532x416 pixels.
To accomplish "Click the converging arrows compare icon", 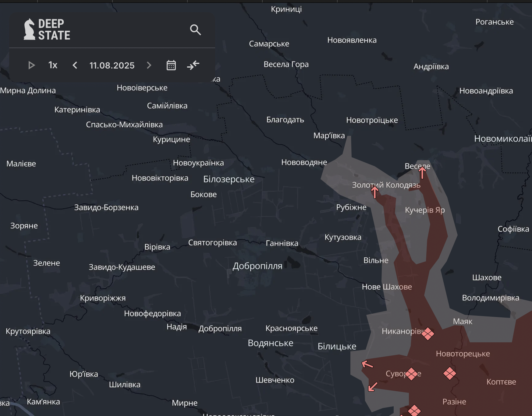I will [193, 65].
